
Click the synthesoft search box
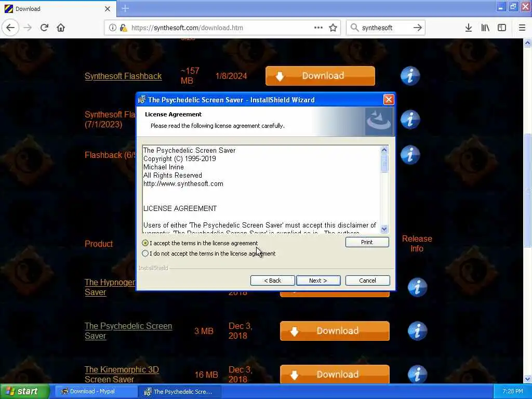pos(385,28)
